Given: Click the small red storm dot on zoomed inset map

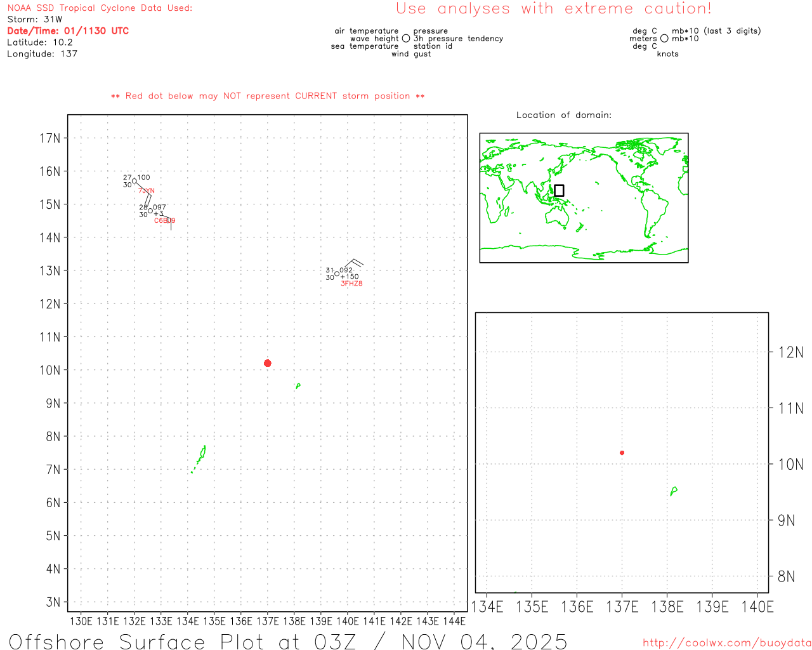Looking at the screenshot, I should pos(622,453).
